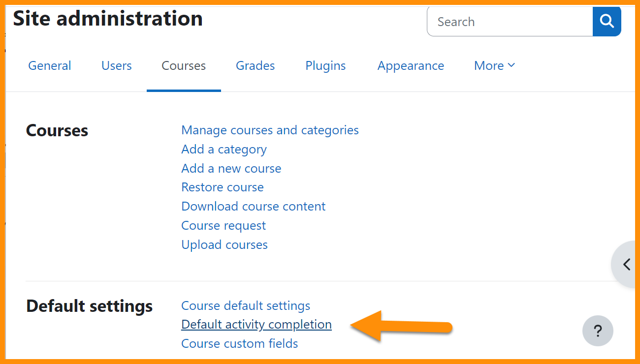This screenshot has width=640, height=364.
Task: Click Course request link
Action: (223, 225)
